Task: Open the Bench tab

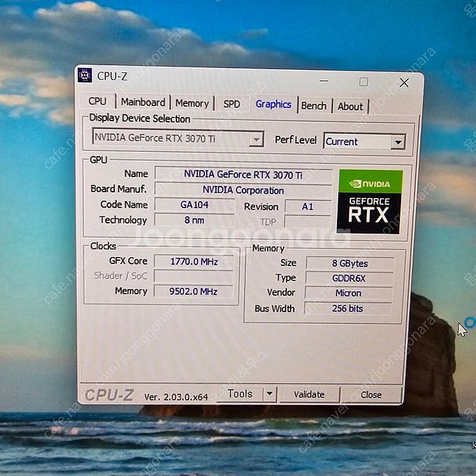Action: click(314, 106)
